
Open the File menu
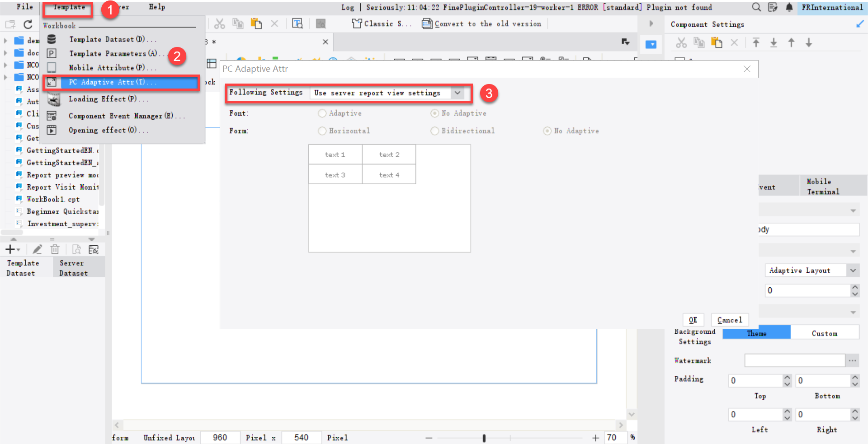click(x=25, y=7)
